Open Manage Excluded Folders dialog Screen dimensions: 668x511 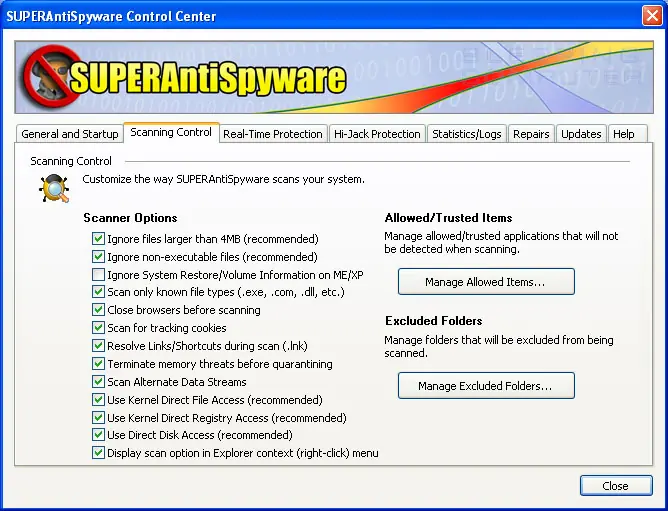(486, 386)
